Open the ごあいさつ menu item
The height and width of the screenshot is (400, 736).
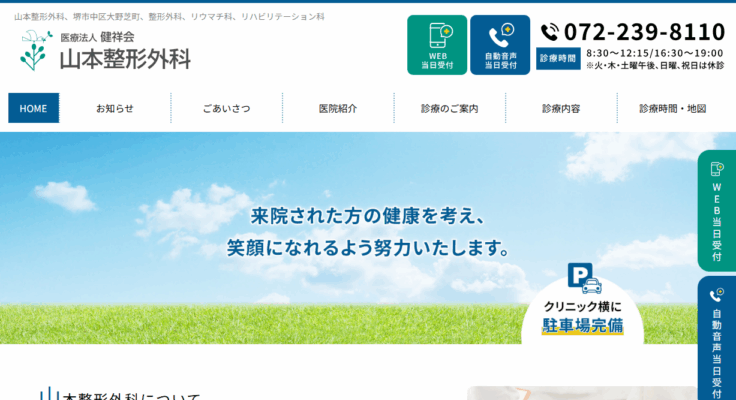pos(227,108)
